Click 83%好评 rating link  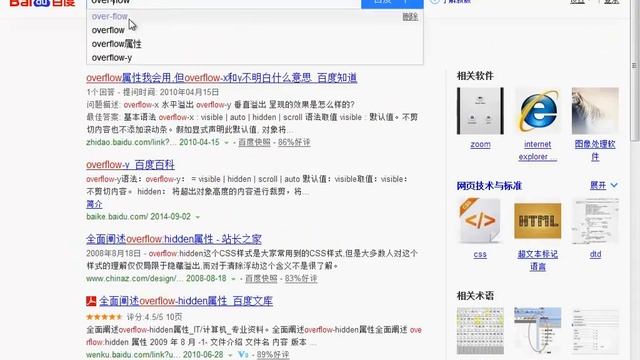pos(301,279)
